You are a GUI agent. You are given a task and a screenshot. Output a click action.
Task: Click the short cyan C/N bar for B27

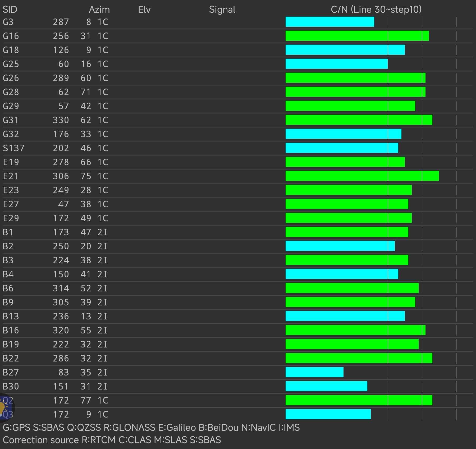[x=314, y=372]
